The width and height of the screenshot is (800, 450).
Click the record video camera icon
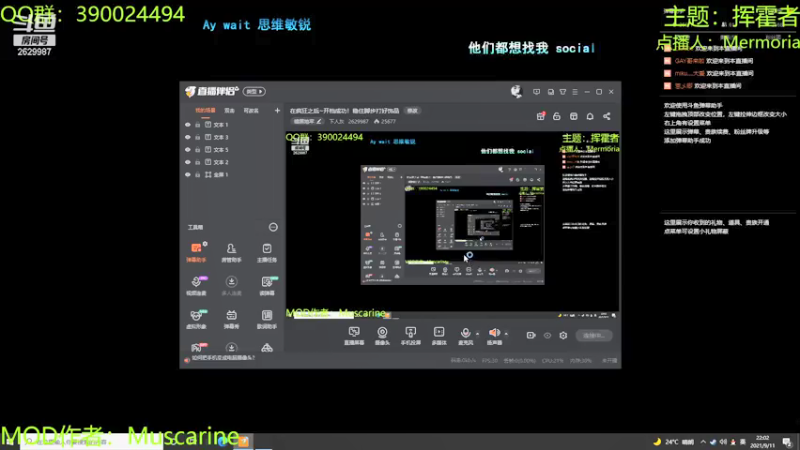coord(531,335)
